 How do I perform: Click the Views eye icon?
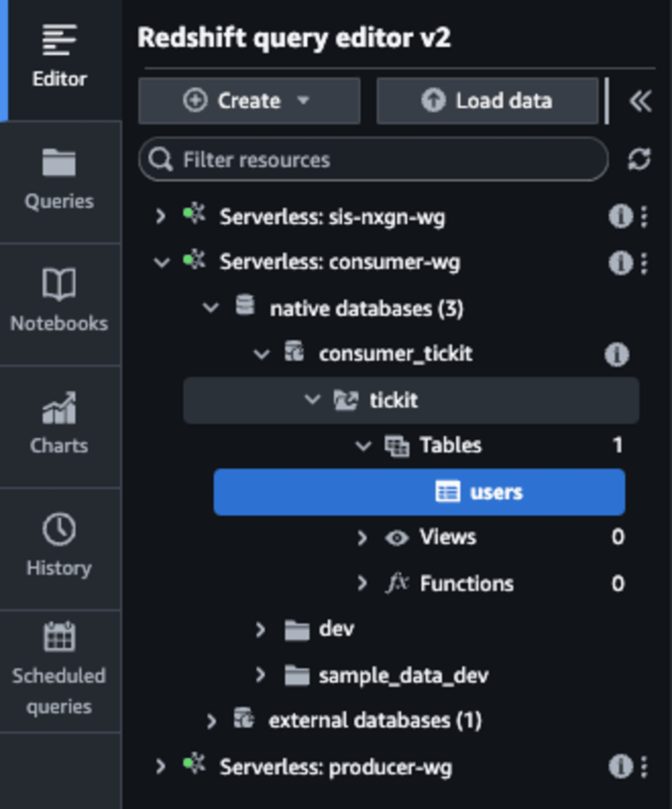tap(397, 538)
